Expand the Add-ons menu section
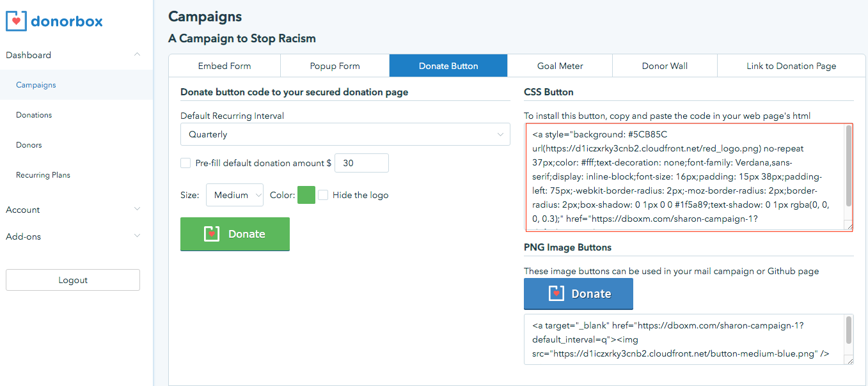Viewport: 868px width, 386px height. click(137, 236)
